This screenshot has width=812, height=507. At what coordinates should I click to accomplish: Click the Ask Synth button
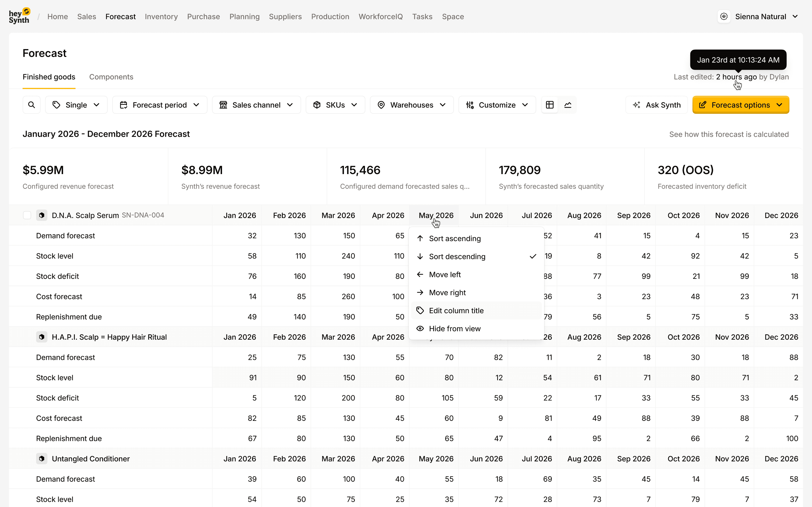tap(656, 105)
